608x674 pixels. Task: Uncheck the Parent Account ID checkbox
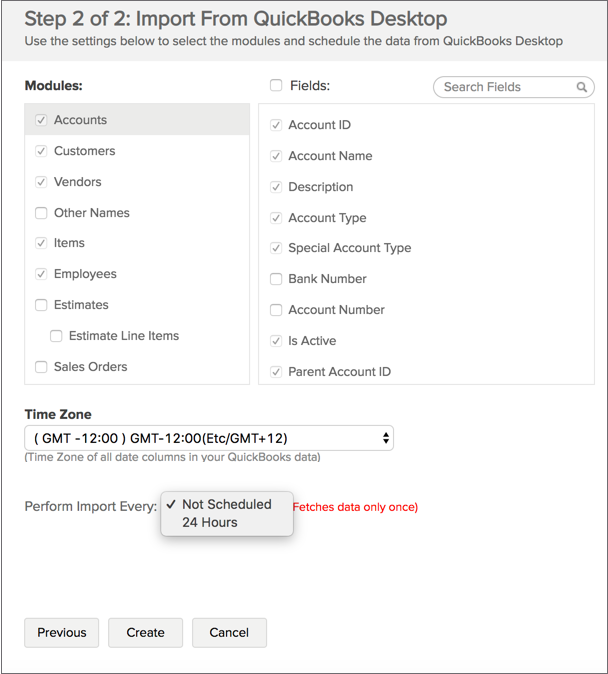(x=276, y=372)
